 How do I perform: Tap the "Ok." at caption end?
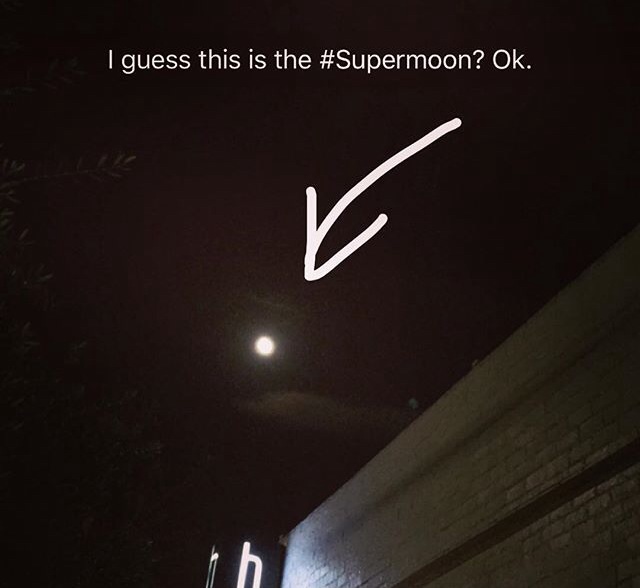coord(512,60)
